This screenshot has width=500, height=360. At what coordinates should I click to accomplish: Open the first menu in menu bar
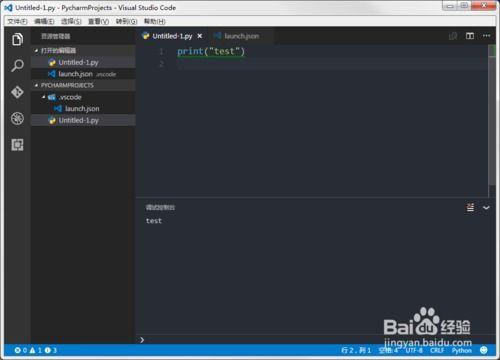[17, 21]
